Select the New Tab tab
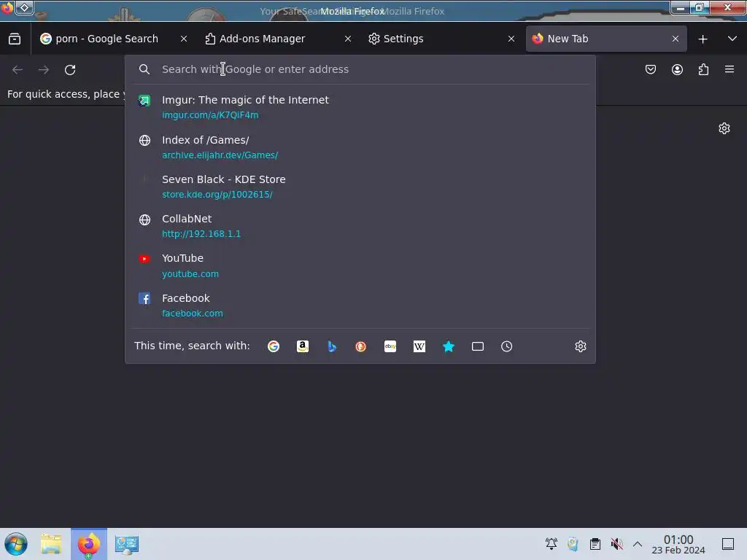The width and height of the screenshot is (747, 560). tap(606, 39)
